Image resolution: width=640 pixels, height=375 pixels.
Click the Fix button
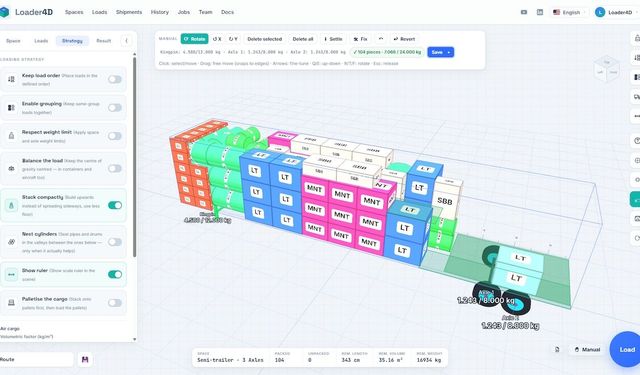coord(360,39)
